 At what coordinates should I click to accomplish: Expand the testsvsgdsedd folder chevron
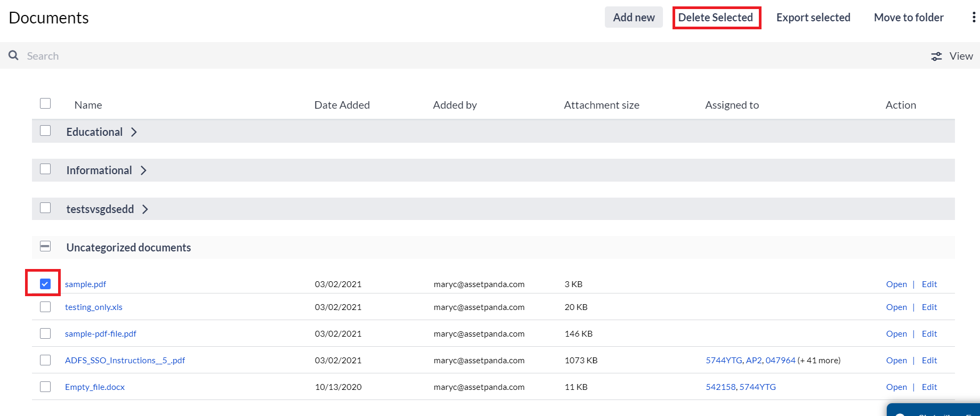point(145,209)
